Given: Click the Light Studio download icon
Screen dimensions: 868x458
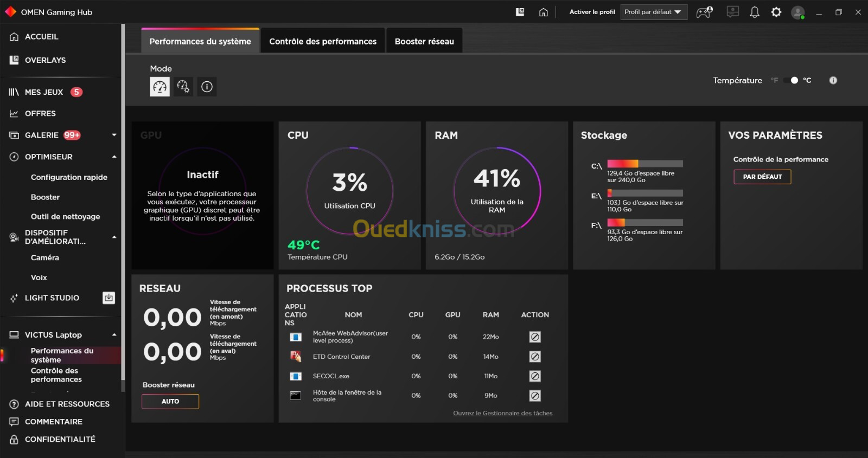Looking at the screenshot, I should pyautogui.click(x=109, y=298).
